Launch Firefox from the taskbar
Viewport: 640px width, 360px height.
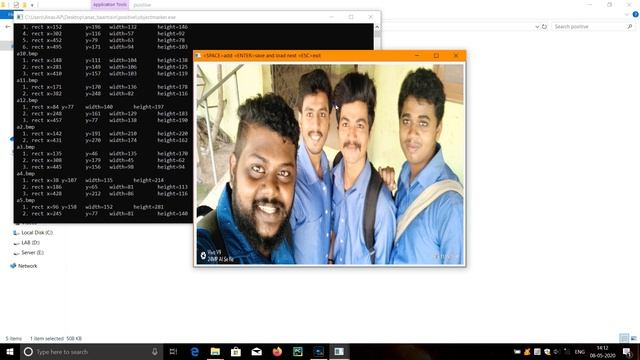tap(277, 351)
